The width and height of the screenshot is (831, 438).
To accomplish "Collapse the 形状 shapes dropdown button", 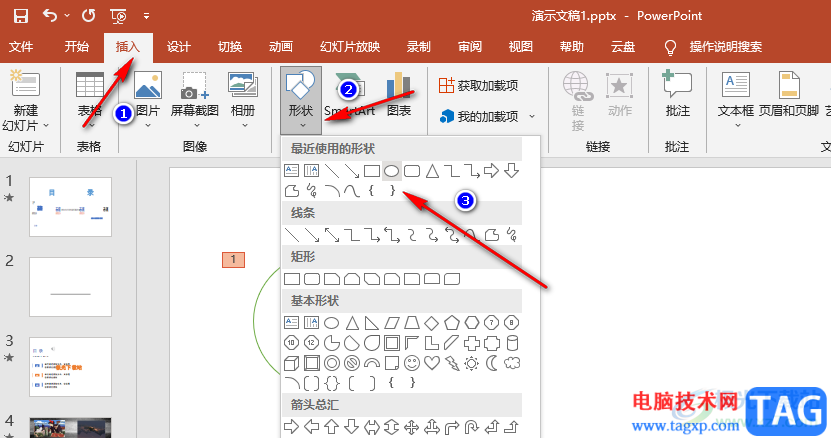I will 300,100.
